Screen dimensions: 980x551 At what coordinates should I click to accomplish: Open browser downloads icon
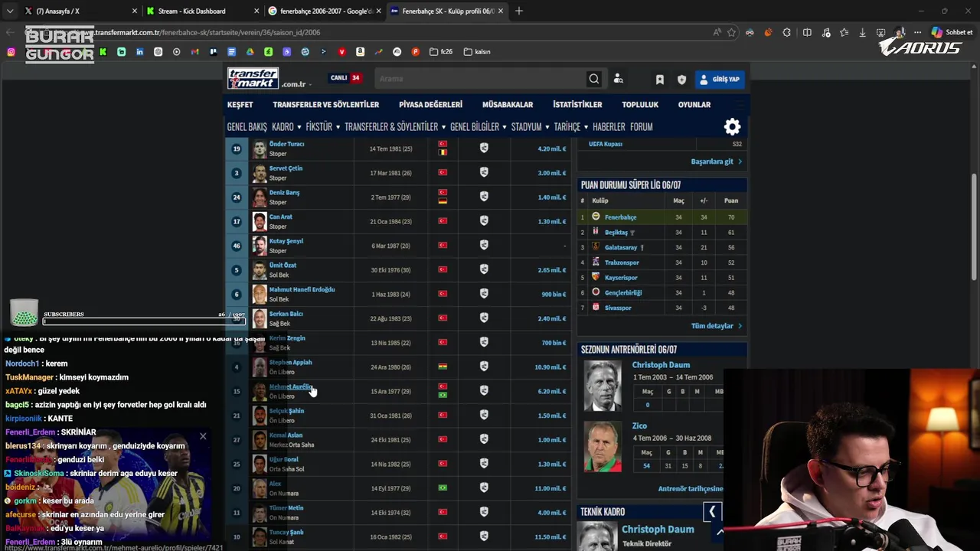coord(862,33)
